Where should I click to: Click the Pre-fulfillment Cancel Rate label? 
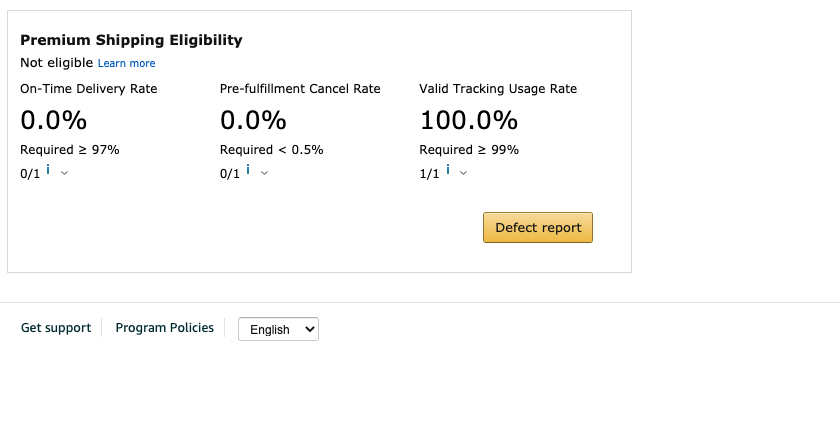[300, 89]
